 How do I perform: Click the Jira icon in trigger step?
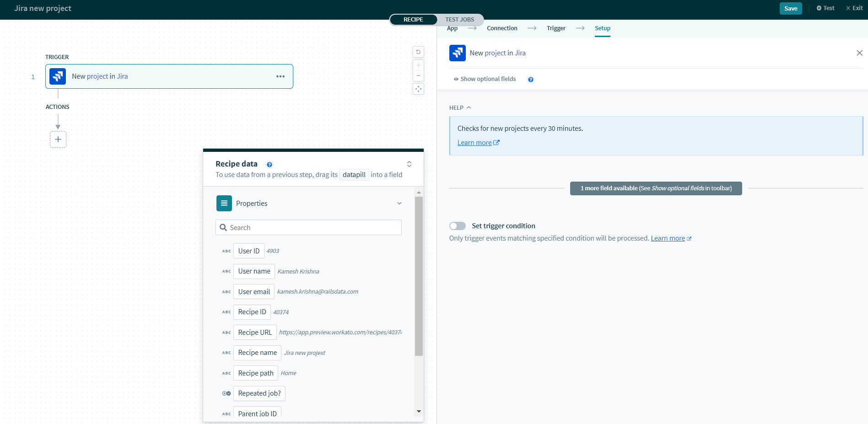(58, 76)
